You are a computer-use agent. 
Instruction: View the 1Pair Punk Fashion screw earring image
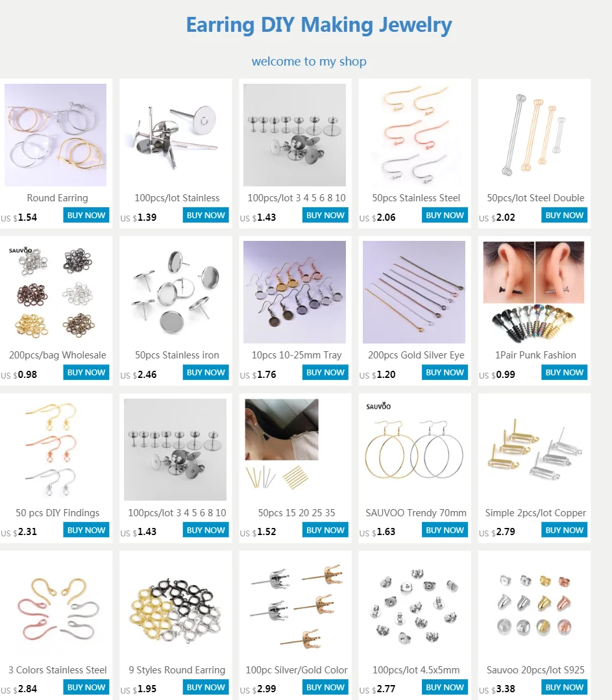(x=533, y=292)
